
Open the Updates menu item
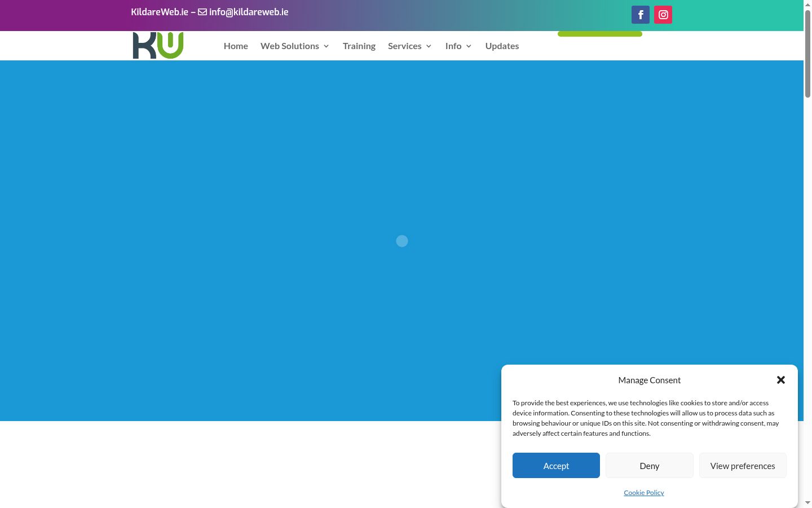502,46
